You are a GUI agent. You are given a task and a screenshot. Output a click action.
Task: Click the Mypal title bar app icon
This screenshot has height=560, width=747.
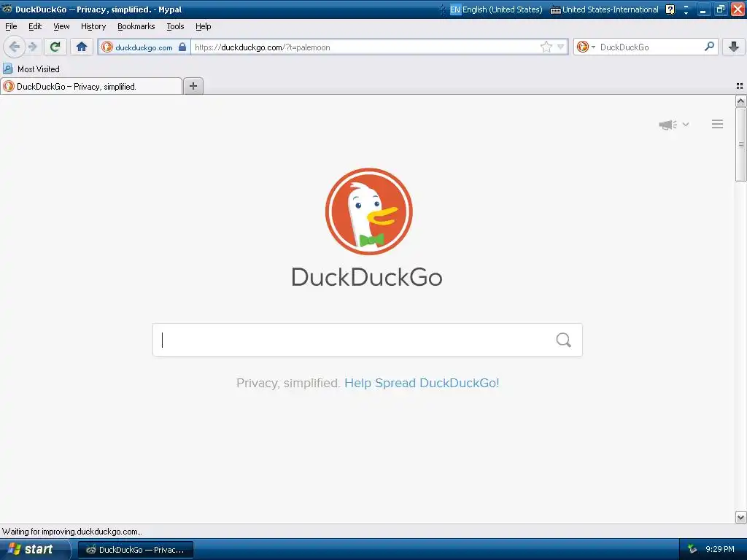[7, 9]
